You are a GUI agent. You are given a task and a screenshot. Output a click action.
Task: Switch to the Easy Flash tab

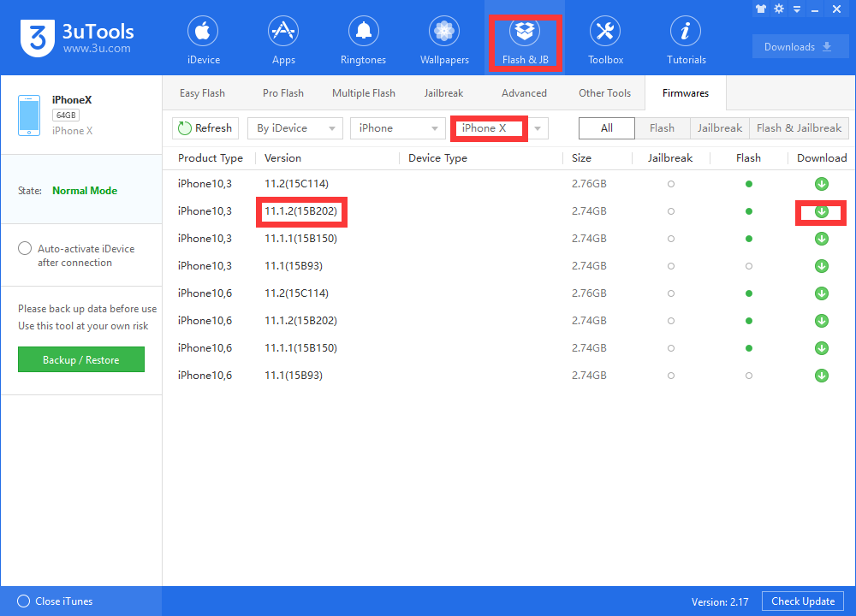coord(202,93)
